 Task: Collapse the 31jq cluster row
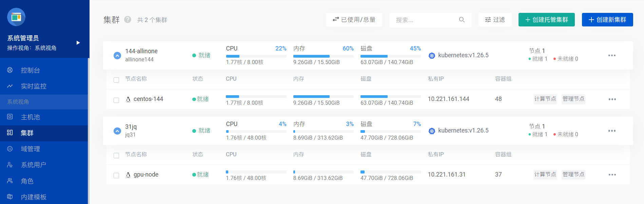tap(117, 131)
